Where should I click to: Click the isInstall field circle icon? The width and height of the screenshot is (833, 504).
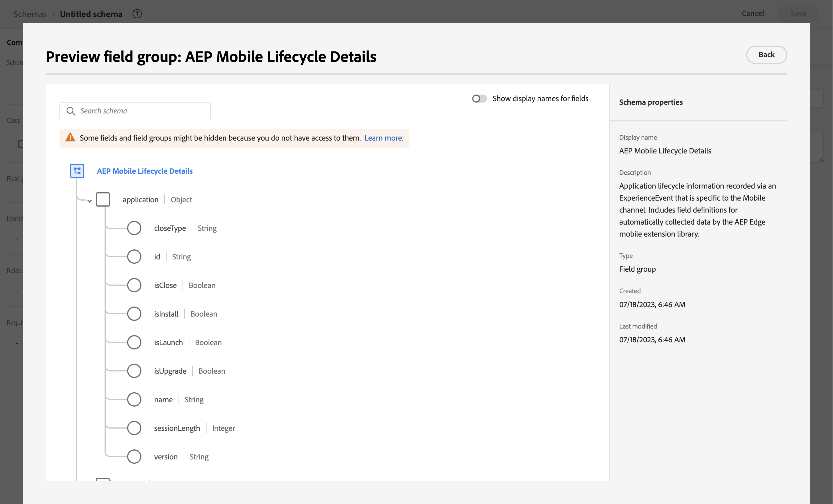pos(134,314)
